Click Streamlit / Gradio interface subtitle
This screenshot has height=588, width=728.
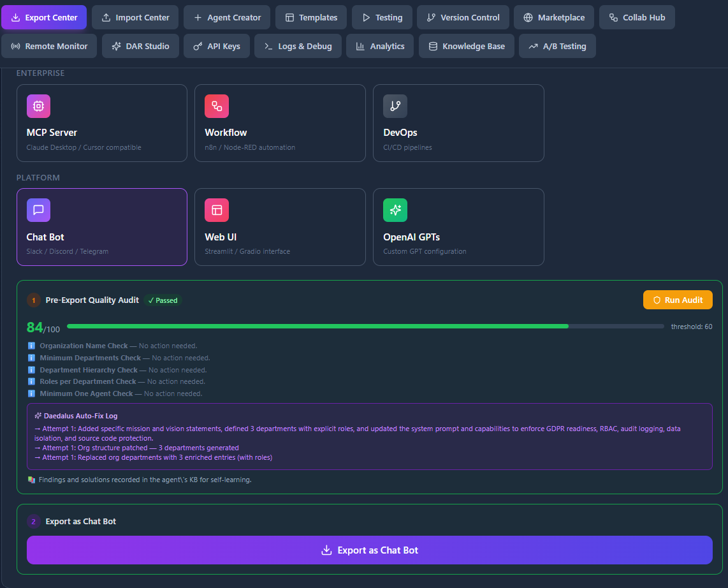tap(247, 251)
